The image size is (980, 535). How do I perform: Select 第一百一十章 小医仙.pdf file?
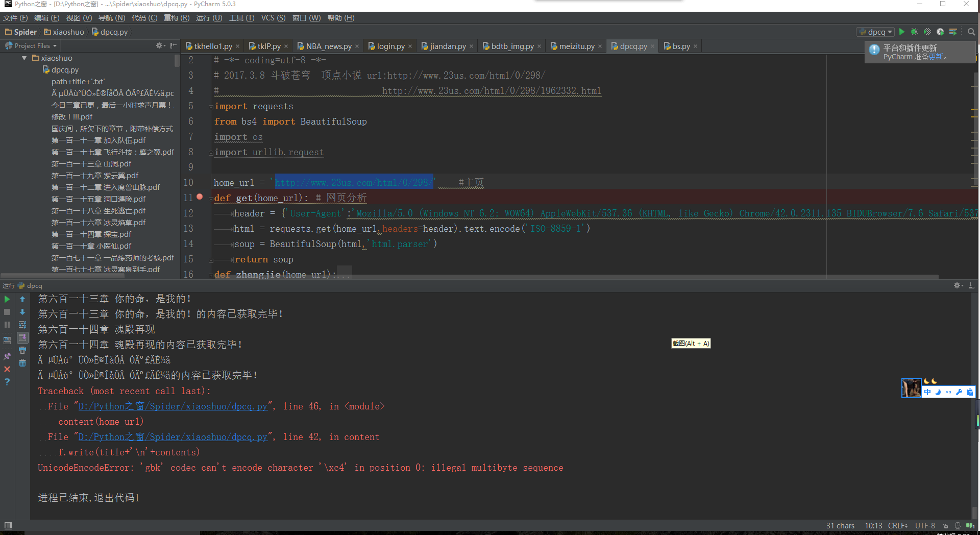91,246
